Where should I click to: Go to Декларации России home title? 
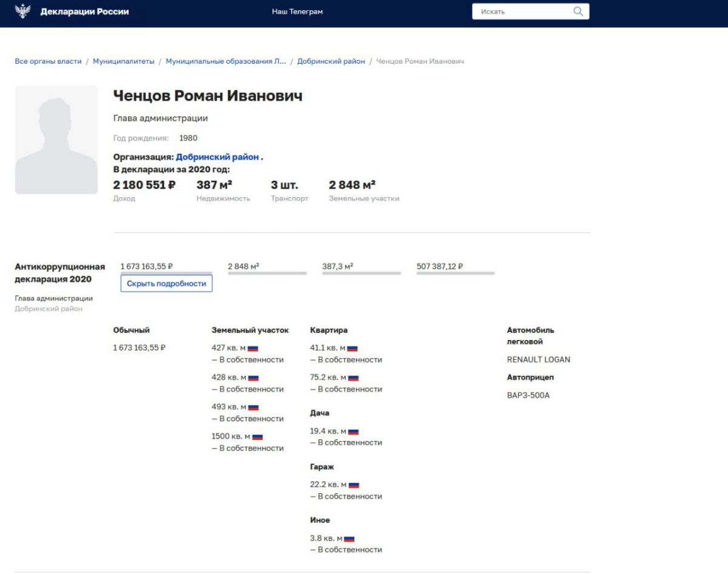click(x=84, y=12)
